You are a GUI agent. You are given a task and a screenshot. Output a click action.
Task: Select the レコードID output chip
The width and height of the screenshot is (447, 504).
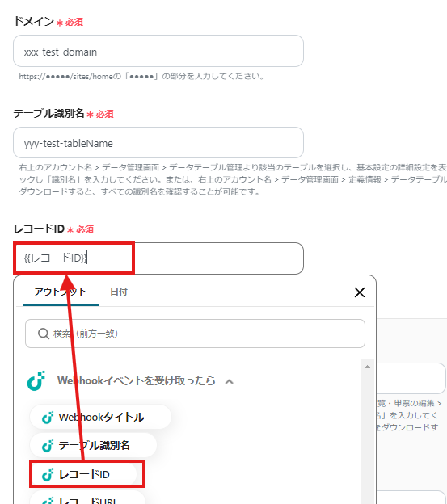click(x=83, y=474)
